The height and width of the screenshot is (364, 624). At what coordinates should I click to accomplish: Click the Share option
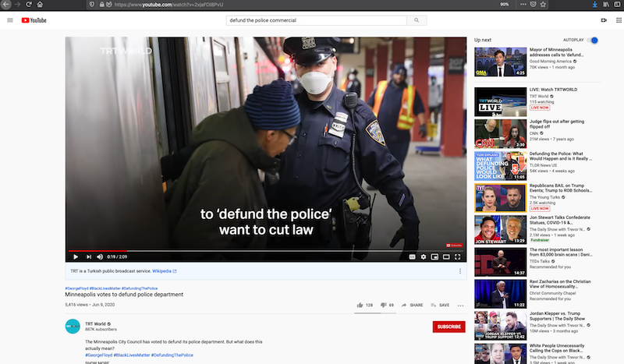click(x=413, y=305)
